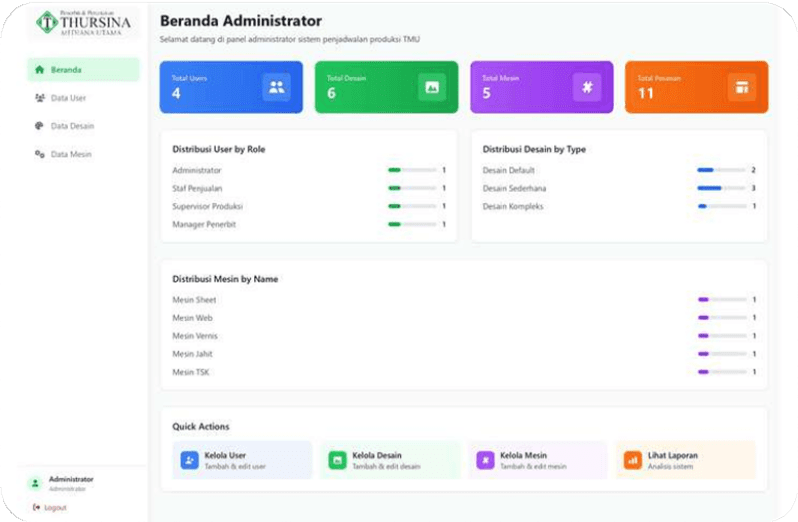Open the Lihat Laporan quick action
This screenshot has width=798, height=522.
[x=685, y=460]
